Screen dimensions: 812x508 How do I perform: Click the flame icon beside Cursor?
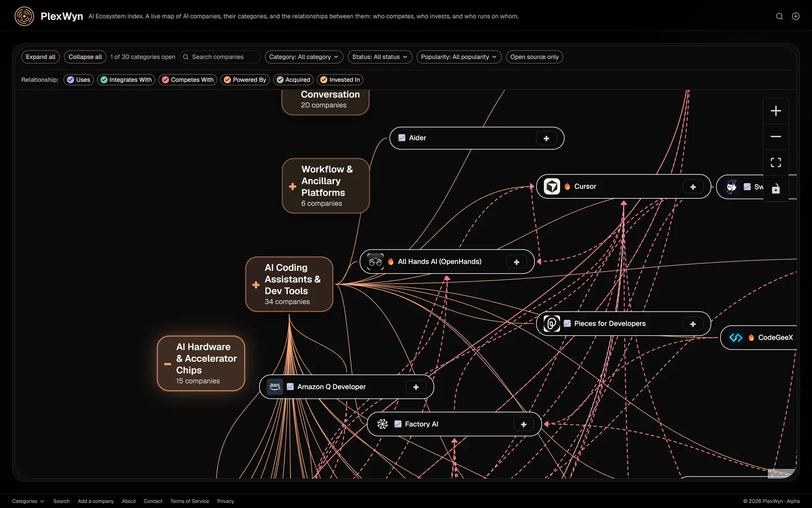567,186
